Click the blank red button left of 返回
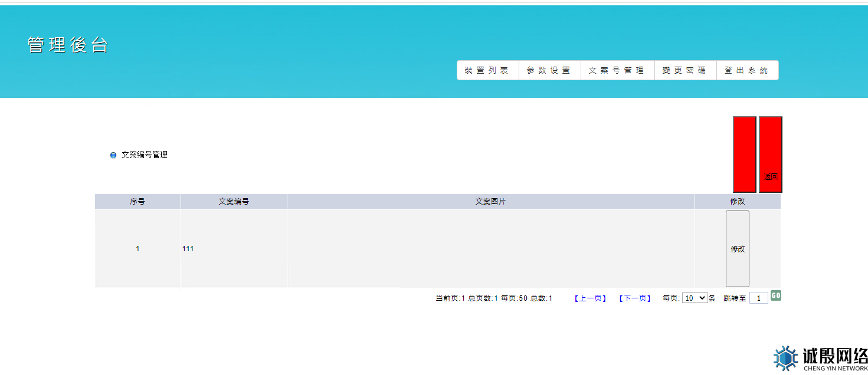 tap(744, 154)
